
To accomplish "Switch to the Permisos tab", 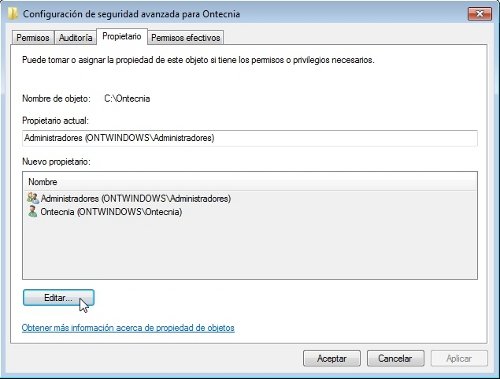I will coord(33,38).
